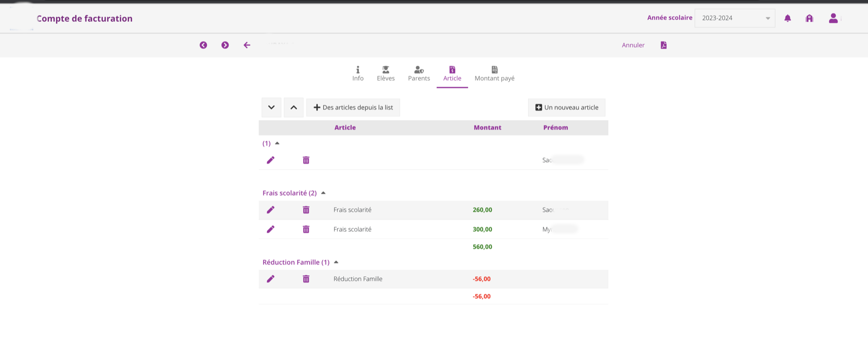868x360 pixels.
Task: Switch to the Info tab
Action: (x=358, y=74)
